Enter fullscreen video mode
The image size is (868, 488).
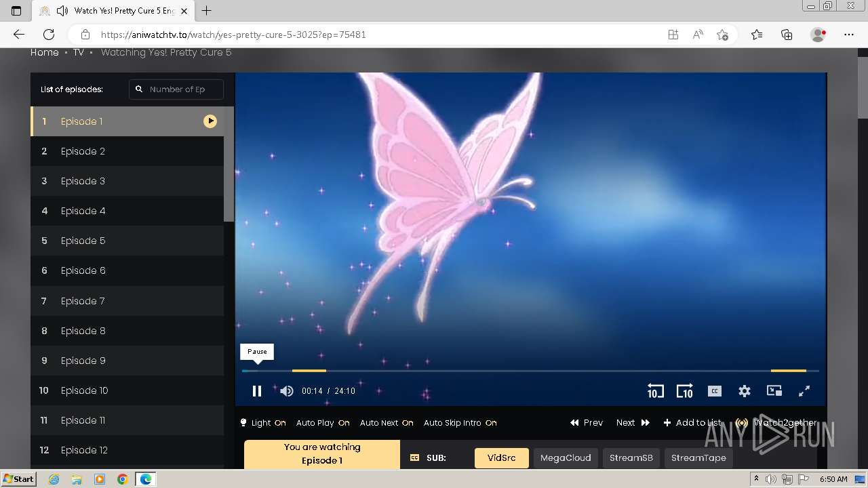(x=804, y=391)
